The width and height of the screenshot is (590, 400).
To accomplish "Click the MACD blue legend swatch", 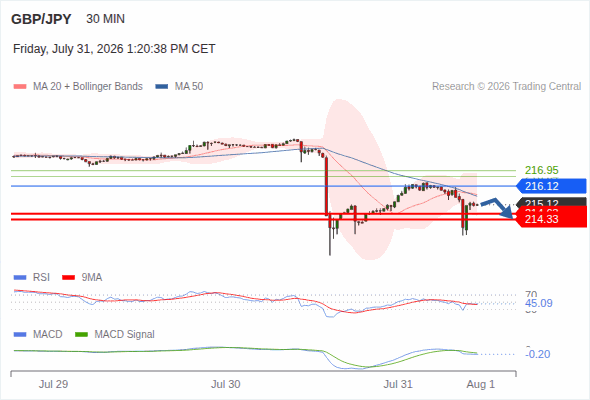I will coord(20,335).
